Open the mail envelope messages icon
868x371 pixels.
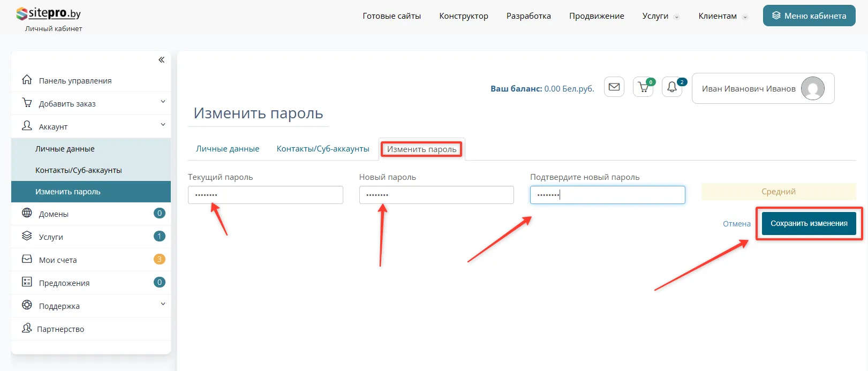click(614, 87)
